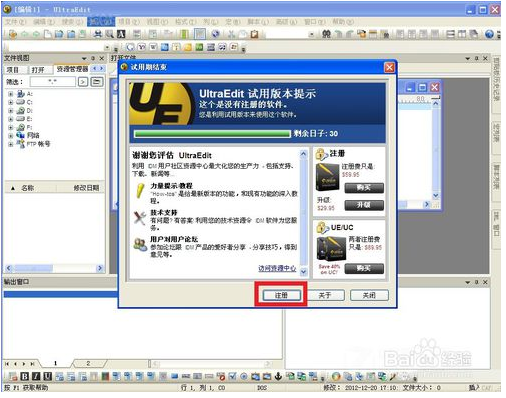506x398 pixels.
Task: Open the 格式 menu
Action: [x=186, y=22]
